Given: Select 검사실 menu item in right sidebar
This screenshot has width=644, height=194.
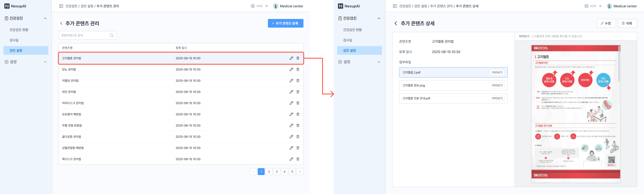Looking at the screenshot, I should (348, 40).
